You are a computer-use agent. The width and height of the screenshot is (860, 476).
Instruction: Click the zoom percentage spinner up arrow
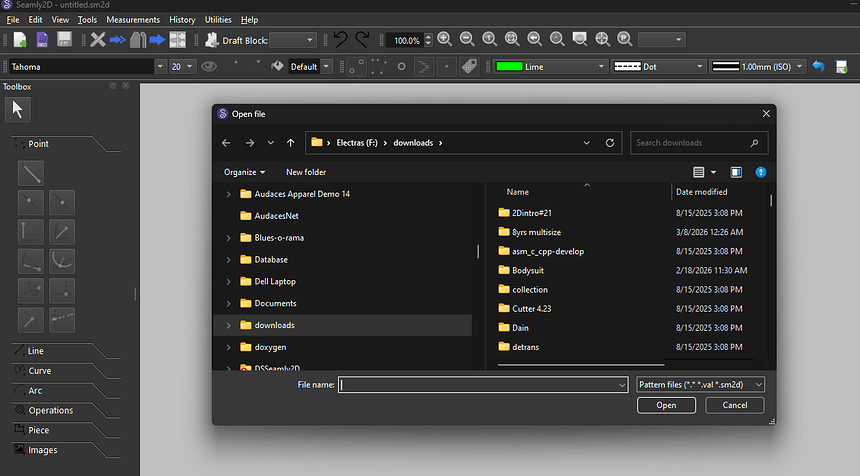[428, 36]
